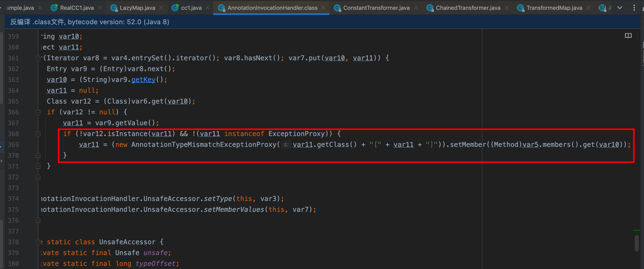This screenshot has width=644, height=269.
Task: Click the underlined var10 variable link
Action: [56, 79]
